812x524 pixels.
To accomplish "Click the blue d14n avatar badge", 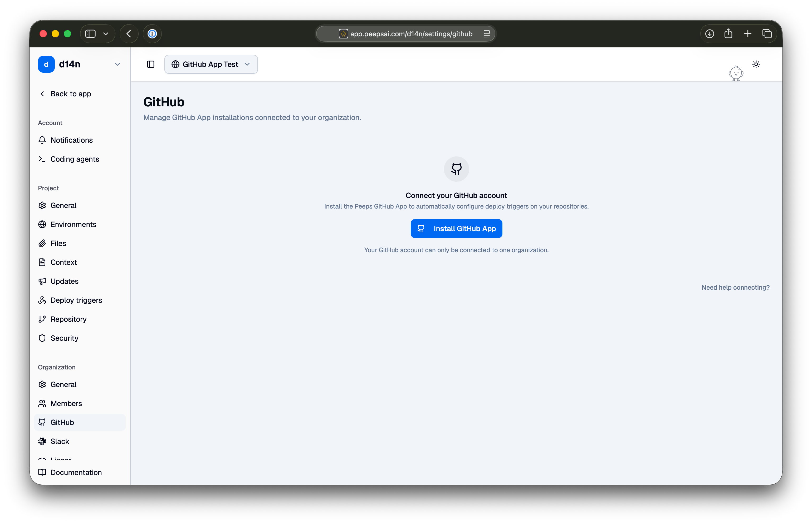I will [46, 64].
